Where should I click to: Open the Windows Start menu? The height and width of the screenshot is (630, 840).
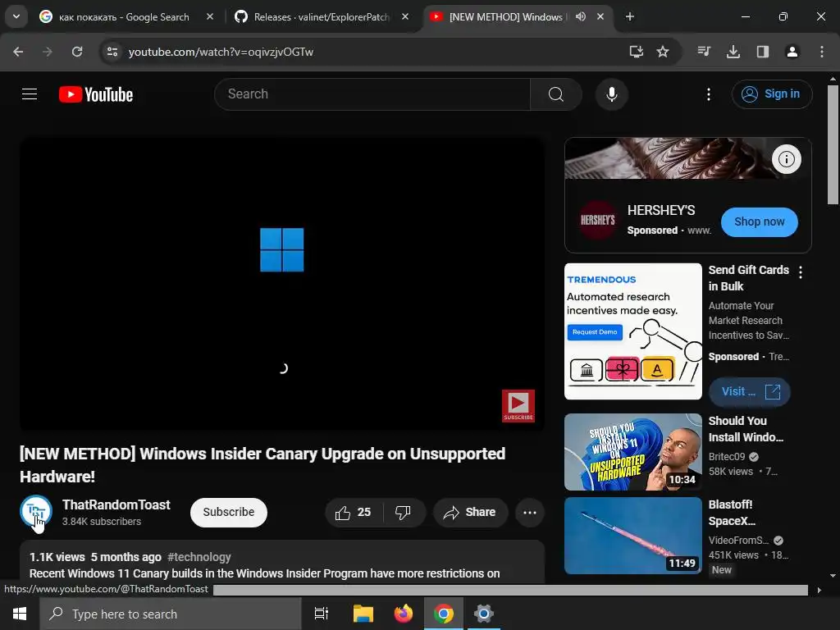[20, 614]
